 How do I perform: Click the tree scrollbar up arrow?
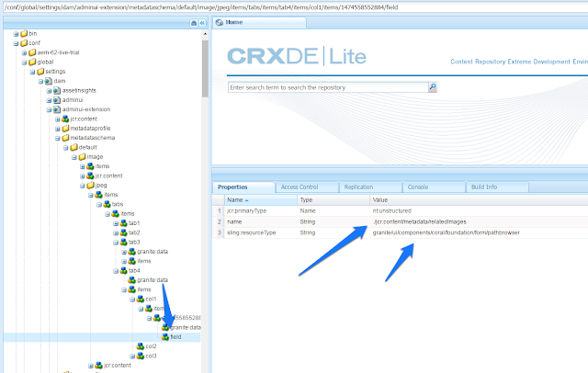(x=205, y=34)
